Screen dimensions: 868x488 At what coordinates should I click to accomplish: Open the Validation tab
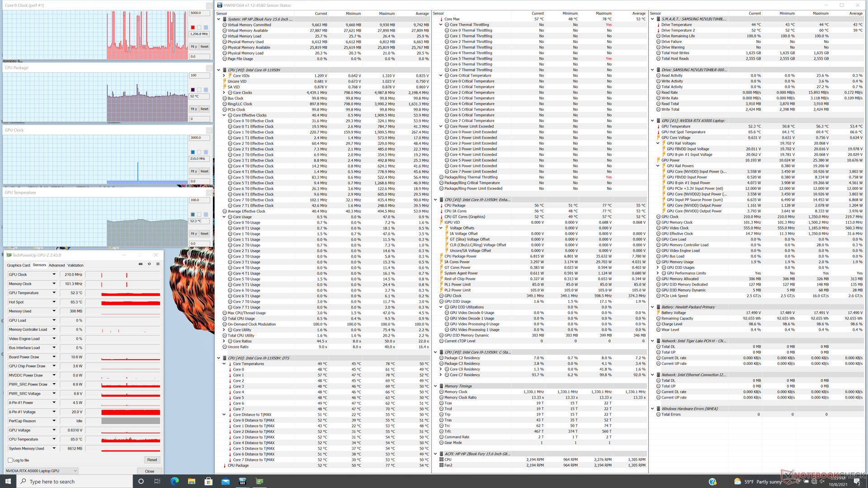pos(75,265)
